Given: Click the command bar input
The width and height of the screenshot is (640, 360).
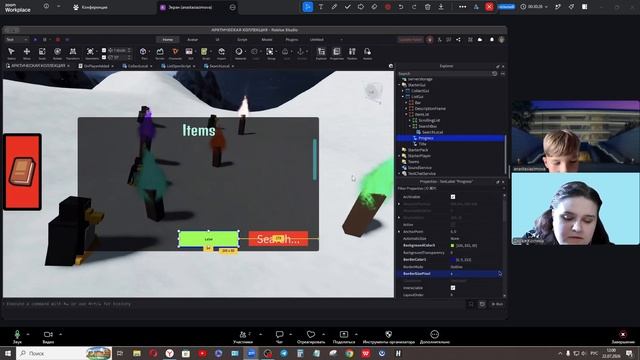Looking at the screenshot, I should click(x=233, y=304).
